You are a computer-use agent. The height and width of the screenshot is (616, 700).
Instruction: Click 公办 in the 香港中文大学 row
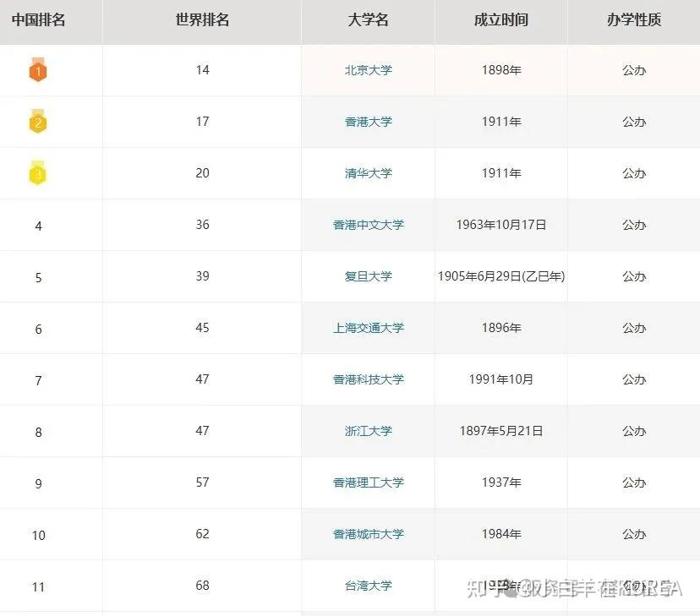(634, 225)
